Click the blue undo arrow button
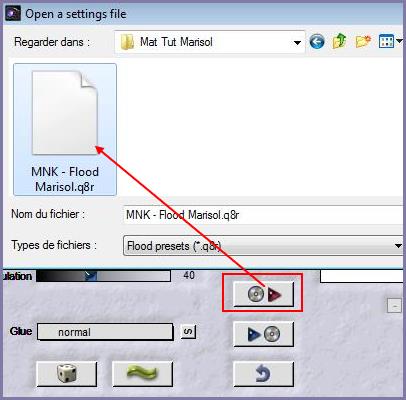 pyautogui.click(x=264, y=374)
